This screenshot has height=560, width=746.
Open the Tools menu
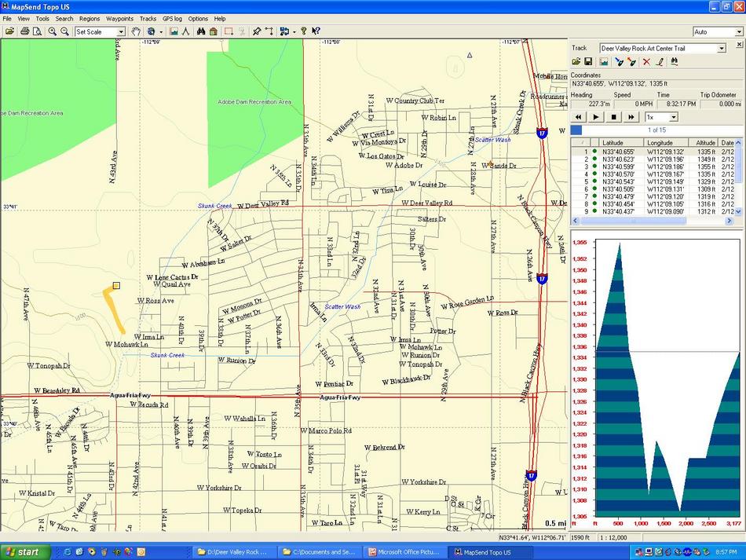(x=42, y=19)
